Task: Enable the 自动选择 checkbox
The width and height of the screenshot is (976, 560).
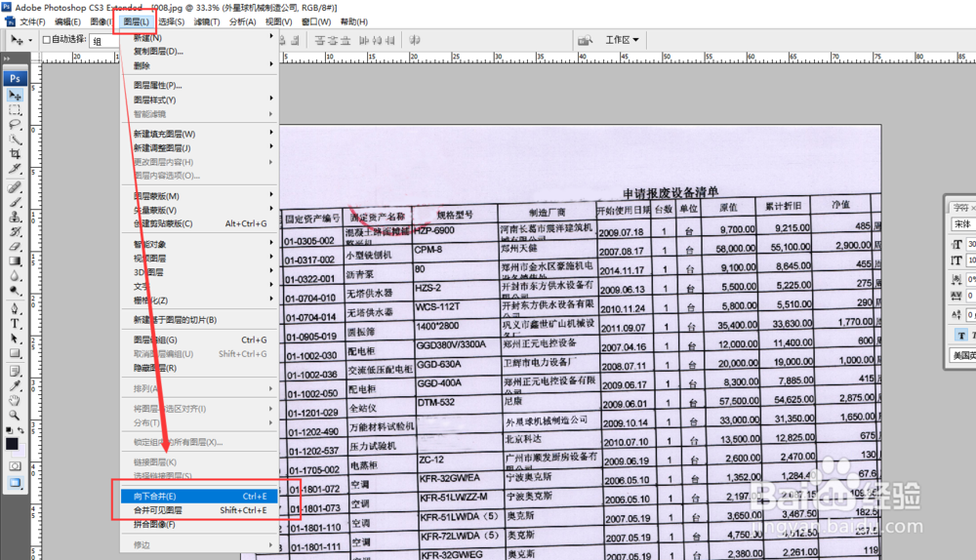Action: (x=46, y=39)
